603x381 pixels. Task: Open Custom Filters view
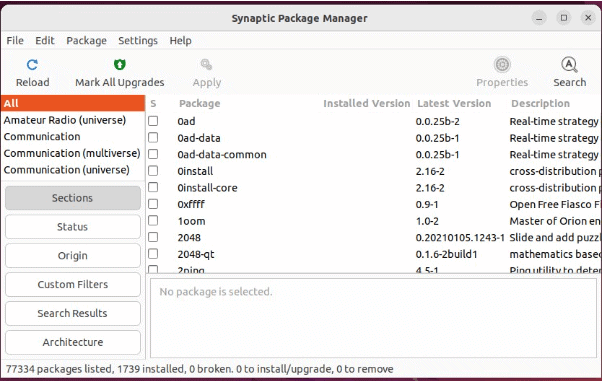[73, 285]
